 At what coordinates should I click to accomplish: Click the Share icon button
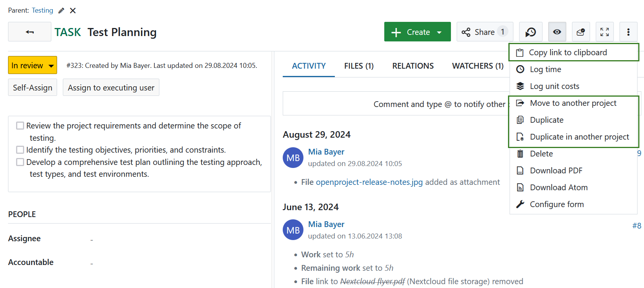tap(485, 32)
